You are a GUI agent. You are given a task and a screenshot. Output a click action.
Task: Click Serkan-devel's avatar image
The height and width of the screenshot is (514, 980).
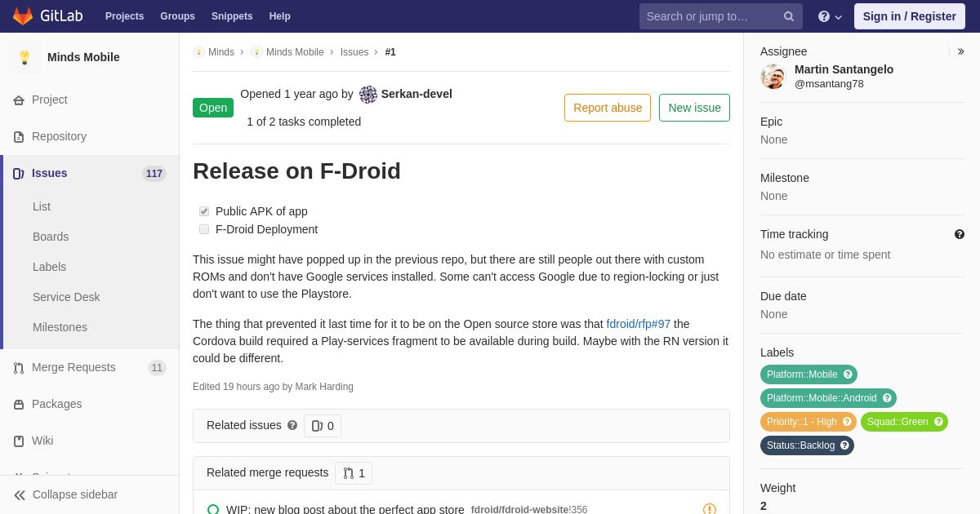[368, 95]
